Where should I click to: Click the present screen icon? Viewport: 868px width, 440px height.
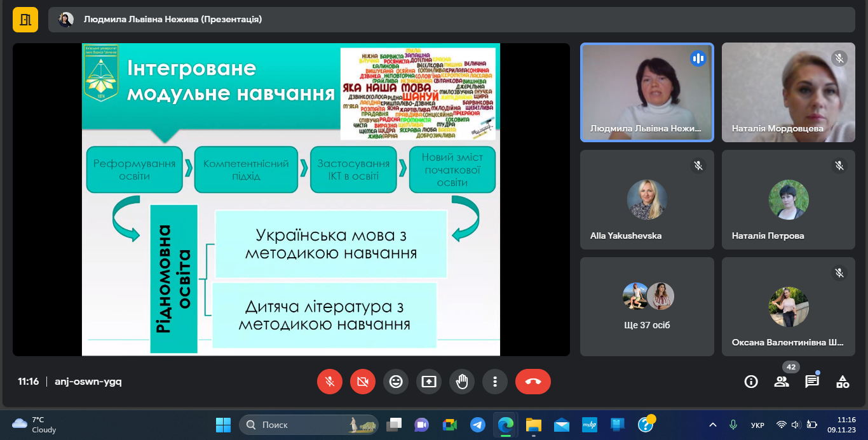click(x=429, y=382)
